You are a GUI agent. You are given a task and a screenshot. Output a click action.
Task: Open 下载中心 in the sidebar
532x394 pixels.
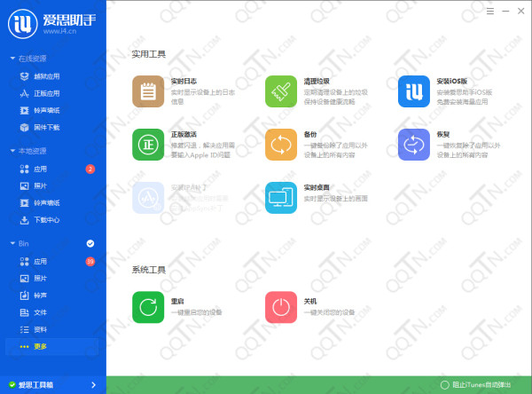(x=47, y=220)
